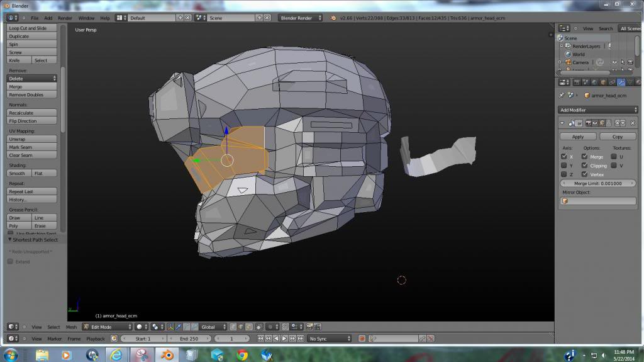This screenshot has width=644, height=362.
Task: Click the viewport shading sphere icon
Action: click(x=140, y=327)
